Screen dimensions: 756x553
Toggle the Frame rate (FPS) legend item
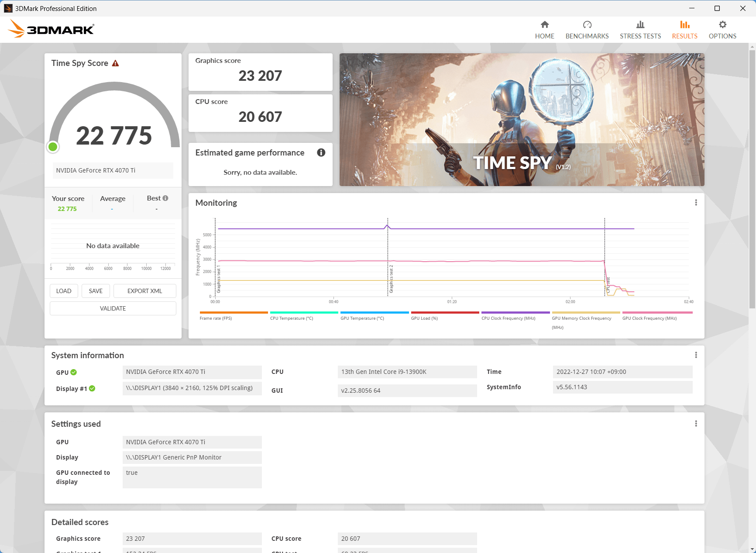[234, 316]
